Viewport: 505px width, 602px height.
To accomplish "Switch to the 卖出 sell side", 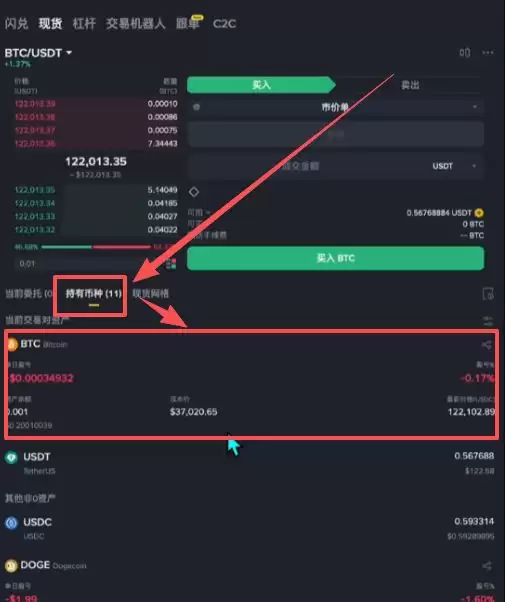I will pyautogui.click(x=410, y=85).
